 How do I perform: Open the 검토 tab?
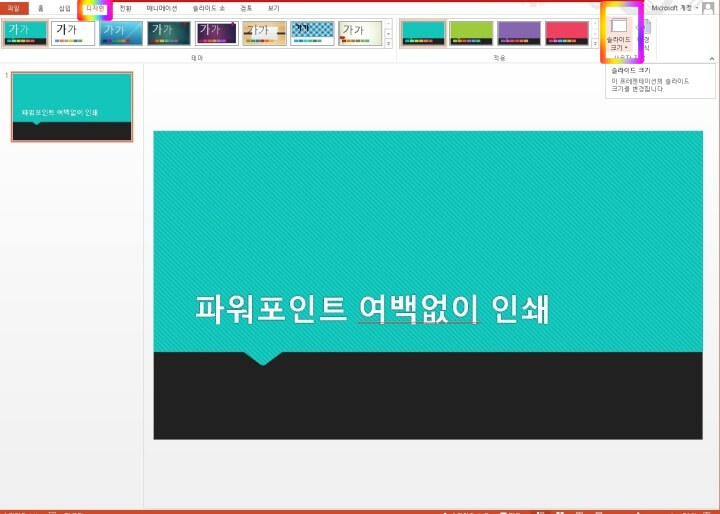point(246,8)
